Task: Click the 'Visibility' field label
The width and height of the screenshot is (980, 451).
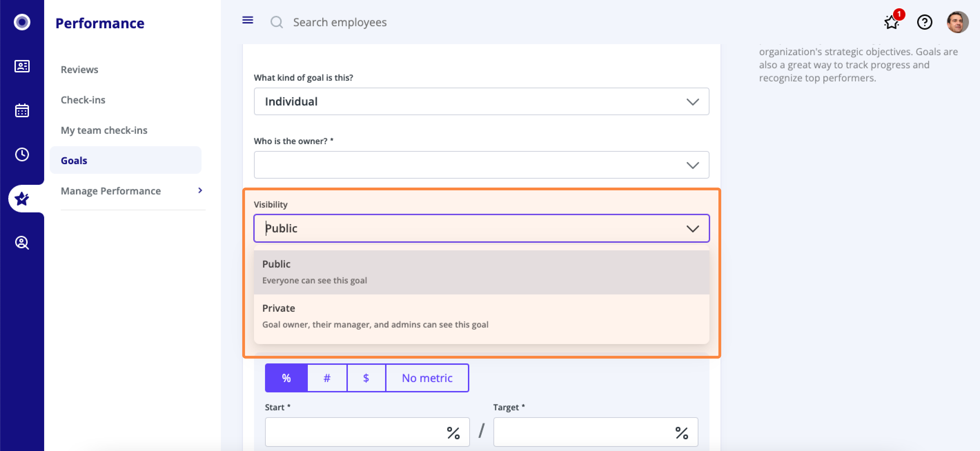Action: (x=271, y=204)
